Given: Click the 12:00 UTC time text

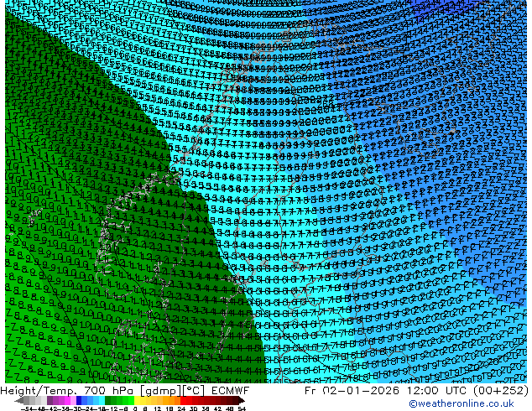Looking at the screenshot, I should pos(436,391).
